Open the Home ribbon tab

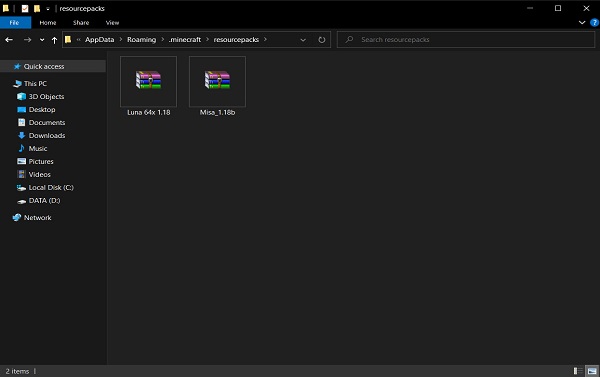(48, 23)
